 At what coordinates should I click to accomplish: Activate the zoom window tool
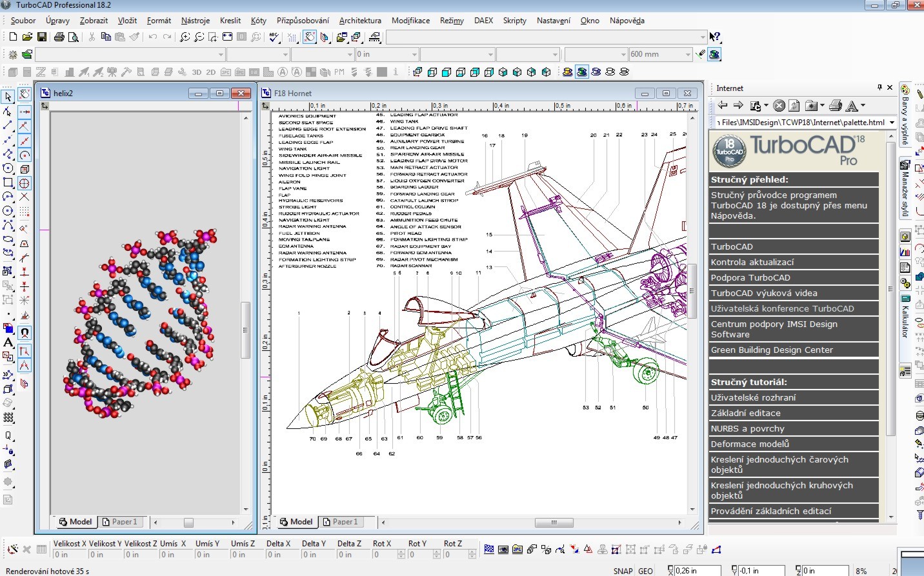tap(213, 37)
